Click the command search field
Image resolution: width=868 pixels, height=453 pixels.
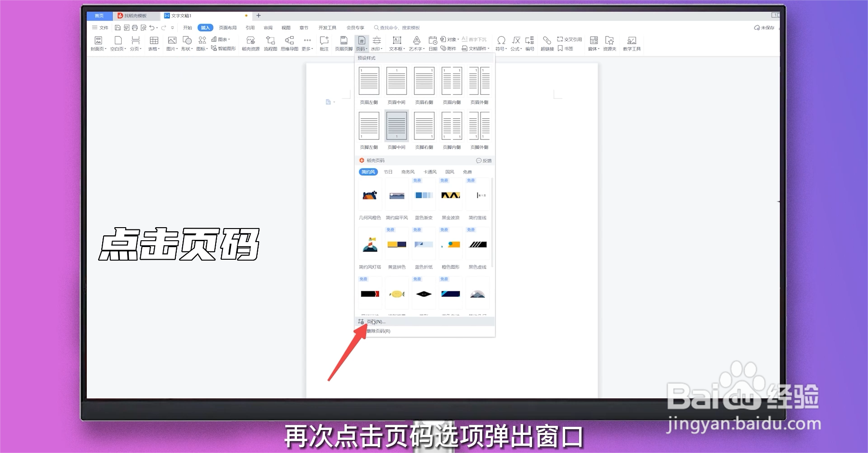click(397, 28)
